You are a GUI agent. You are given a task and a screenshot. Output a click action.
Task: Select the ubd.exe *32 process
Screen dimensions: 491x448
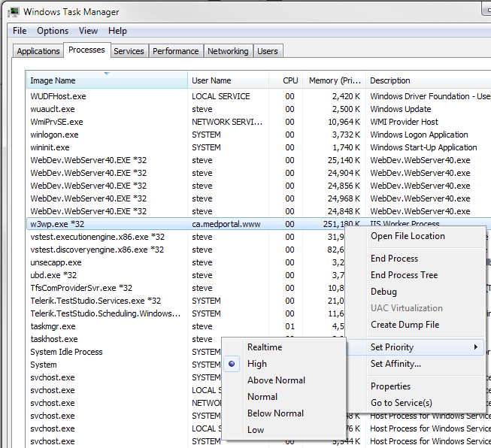pyautogui.click(x=53, y=276)
